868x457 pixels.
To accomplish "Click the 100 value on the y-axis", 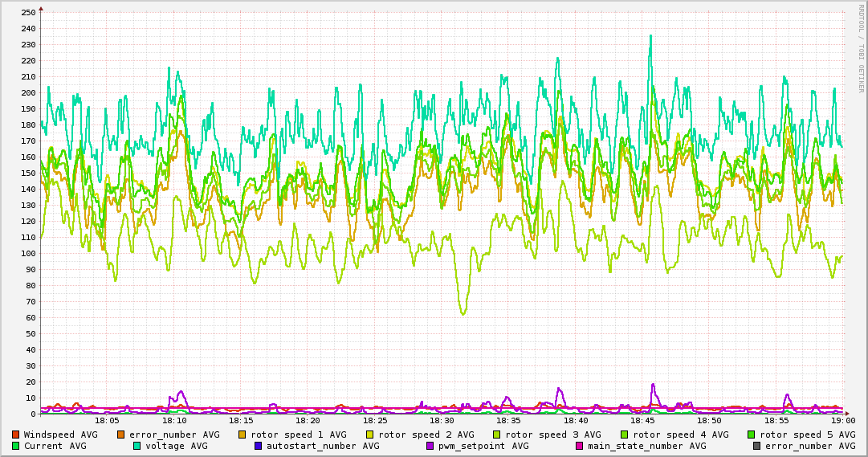I will point(27,253).
